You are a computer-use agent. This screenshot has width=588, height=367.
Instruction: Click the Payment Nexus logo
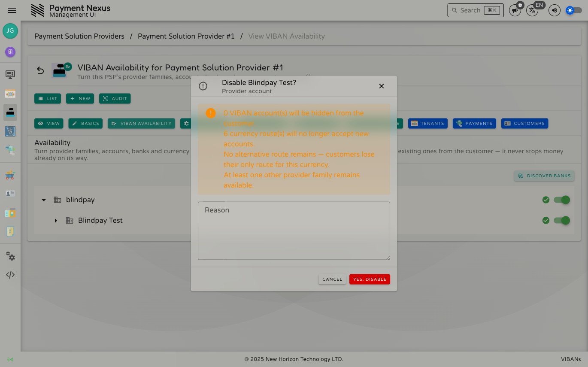pos(38,10)
